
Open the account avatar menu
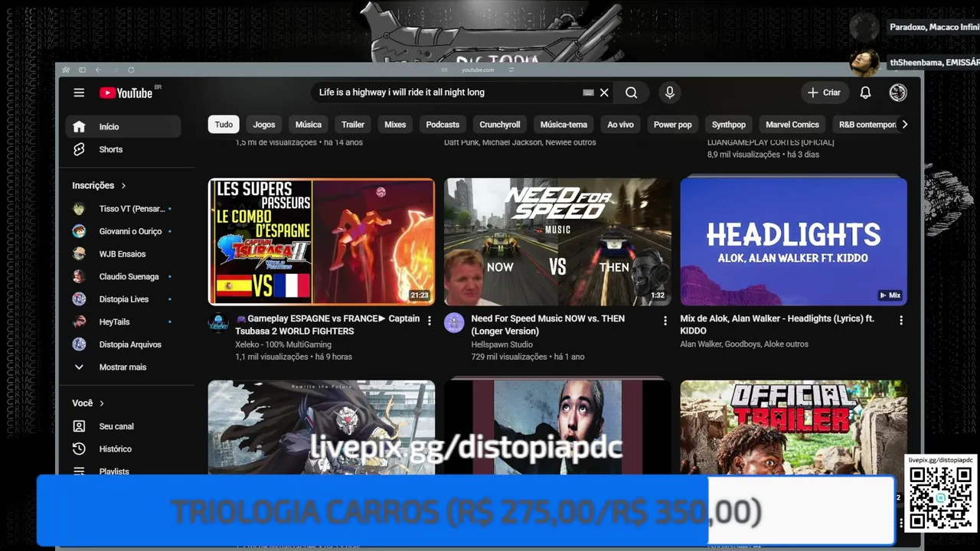[898, 93]
